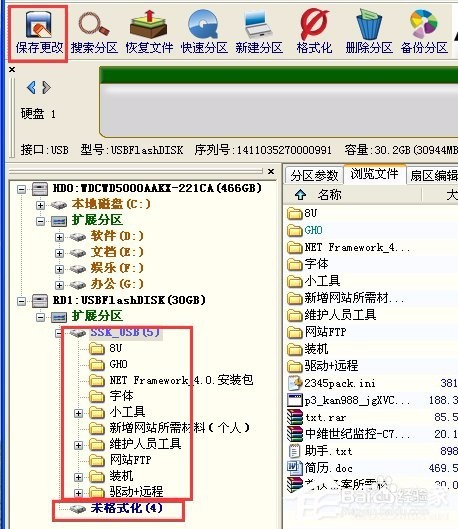Select the p3_kan988_jgXVC file

357,400
